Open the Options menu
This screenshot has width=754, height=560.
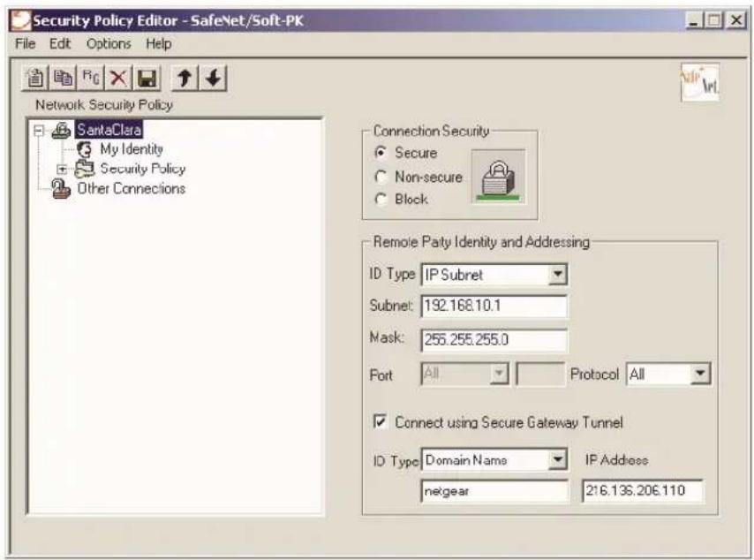click(x=109, y=44)
